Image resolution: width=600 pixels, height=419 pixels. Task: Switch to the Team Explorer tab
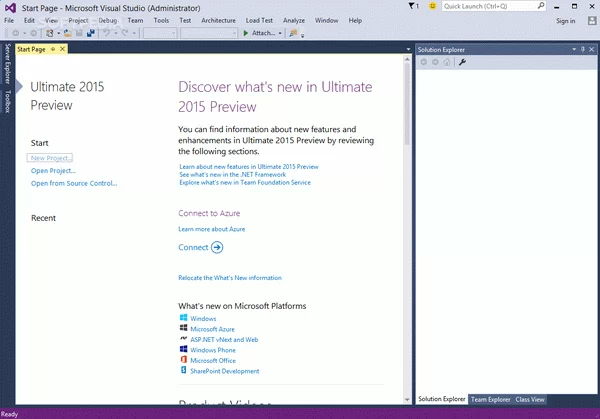tap(490, 399)
